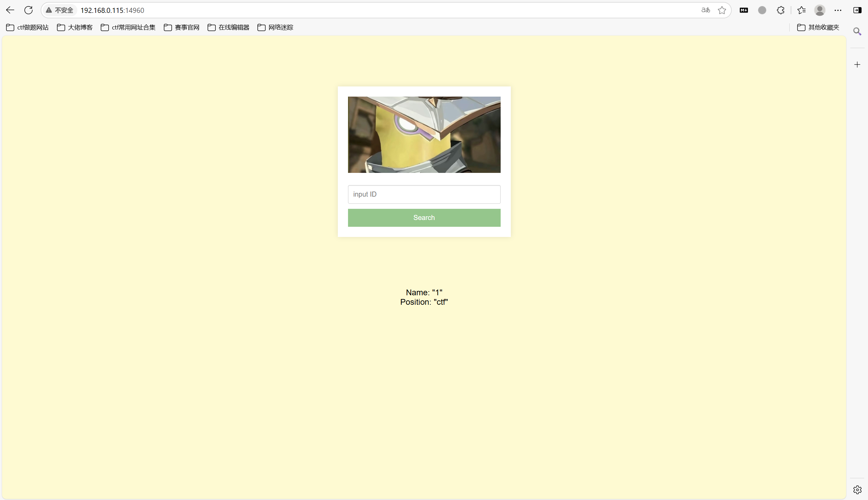The height and width of the screenshot is (500, 868).
Task: Open the Favorites list icon
Action: coord(802,10)
